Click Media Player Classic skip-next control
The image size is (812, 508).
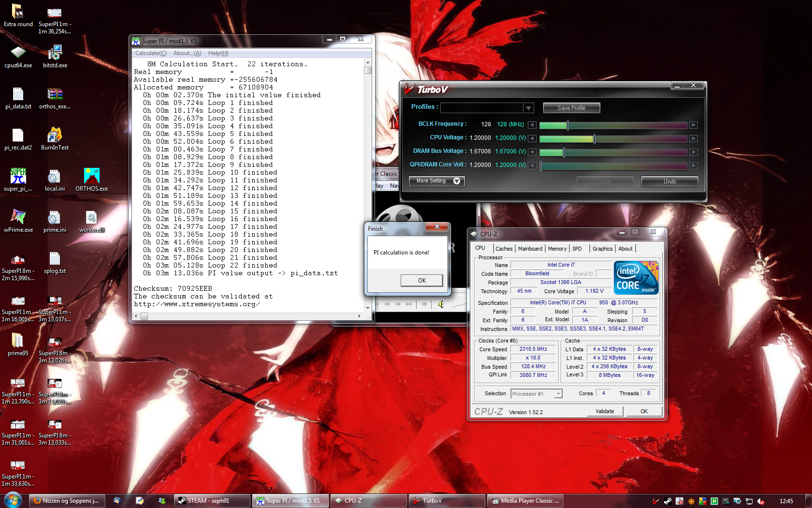(409, 304)
